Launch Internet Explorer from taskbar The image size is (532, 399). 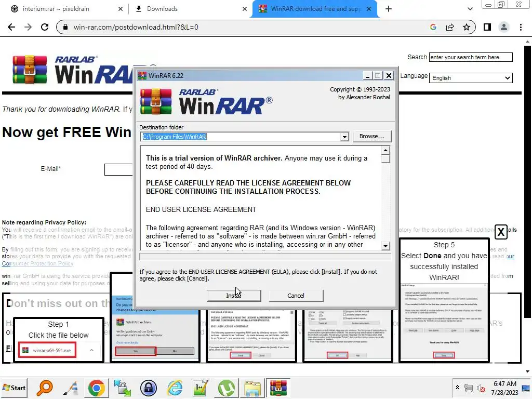coord(175,388)
